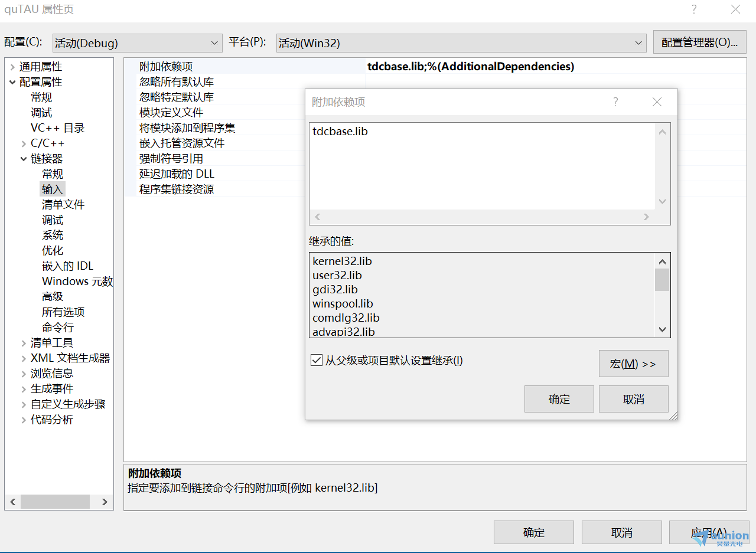Screen dimensions: 756x553
Task: Select 优化 under 链接器
Action: 53,251
